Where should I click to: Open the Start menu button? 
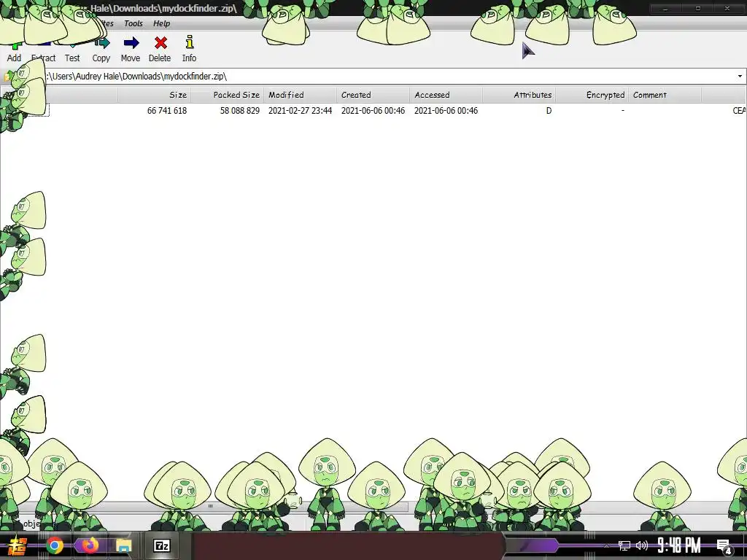tap(18, 545)
